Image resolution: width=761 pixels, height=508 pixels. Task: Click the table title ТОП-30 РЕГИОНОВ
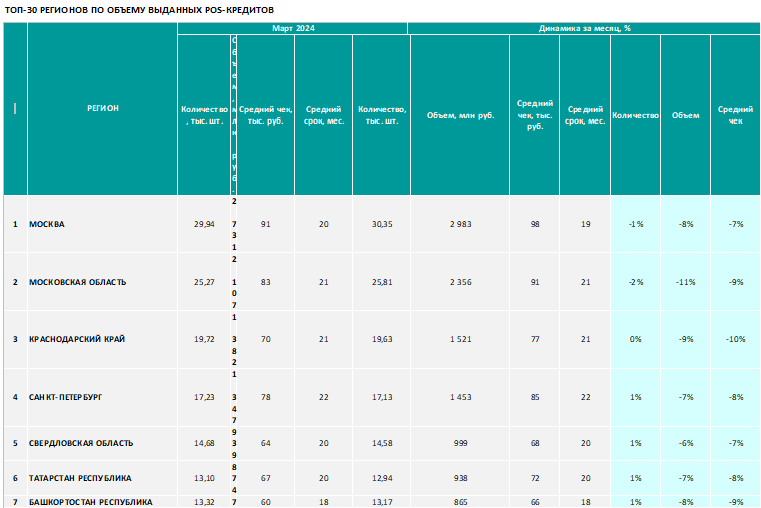(139, 10)
